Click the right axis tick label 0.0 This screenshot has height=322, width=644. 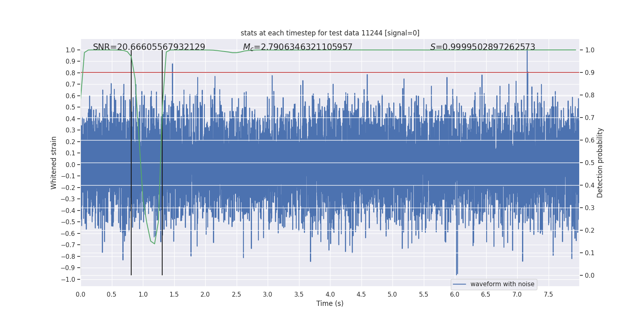coord(590,275)
